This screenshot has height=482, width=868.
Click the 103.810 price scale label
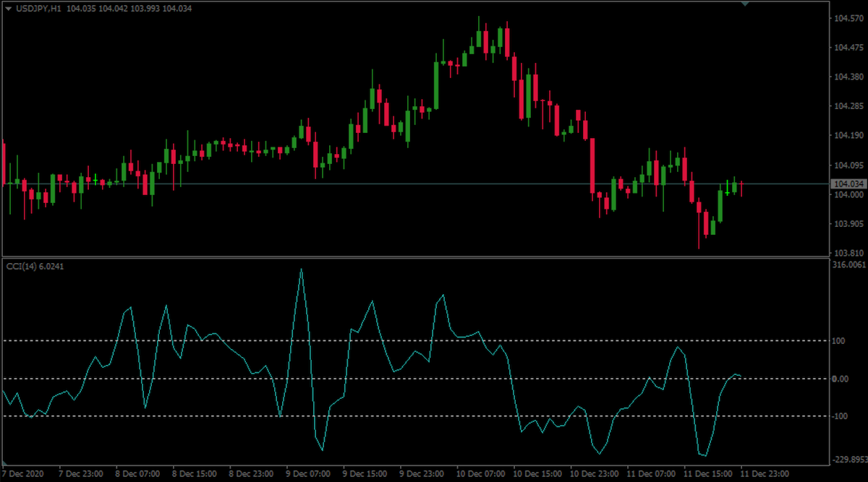pos(848,253)
